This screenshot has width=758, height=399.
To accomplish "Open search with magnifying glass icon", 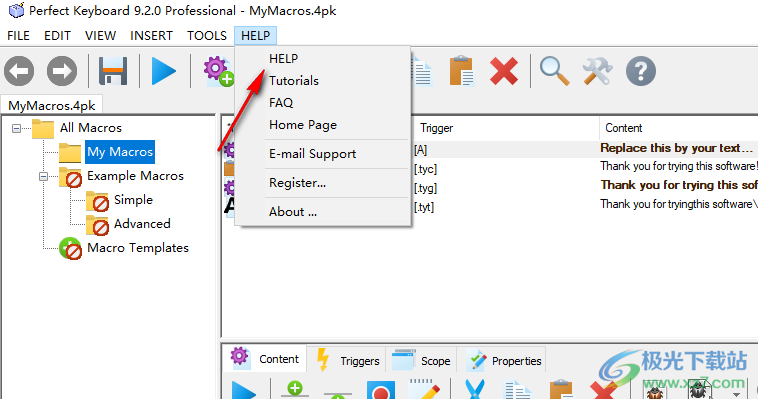I will coord(554,71).
